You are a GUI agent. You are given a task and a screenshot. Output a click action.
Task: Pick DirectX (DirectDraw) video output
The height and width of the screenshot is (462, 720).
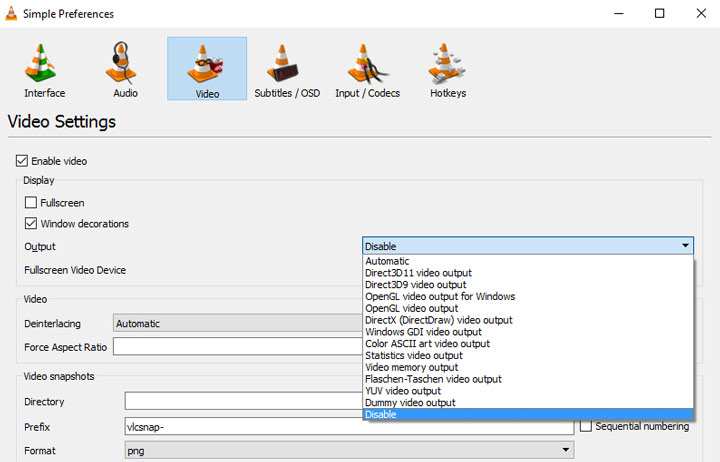pos(528,320)
